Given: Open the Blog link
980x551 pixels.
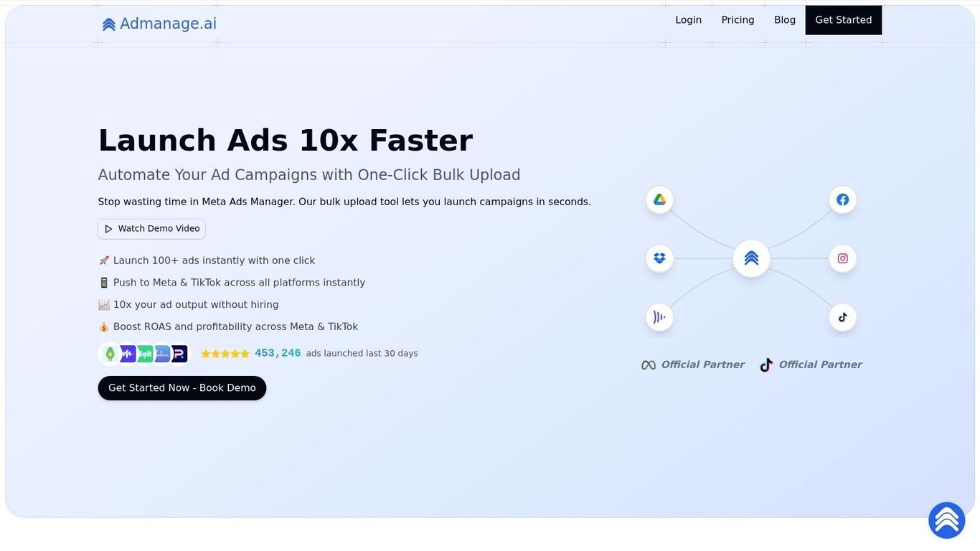Looking at the screenshot, I should (x=785, y=20).
